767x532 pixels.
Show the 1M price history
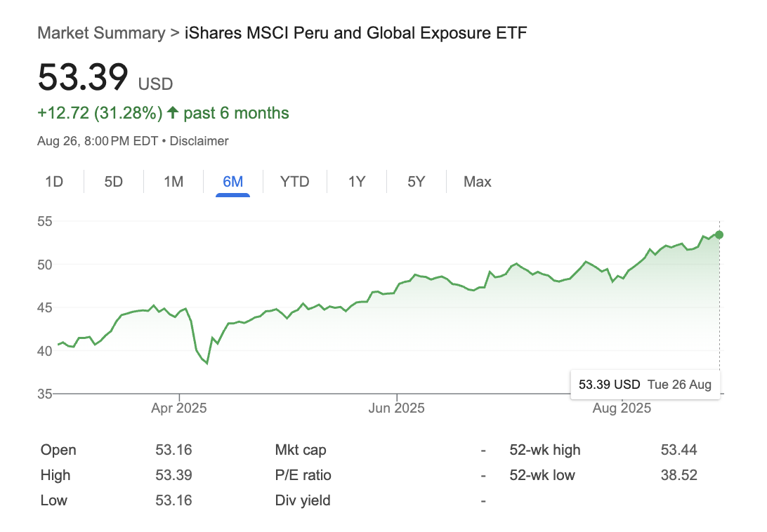[173, 182]
